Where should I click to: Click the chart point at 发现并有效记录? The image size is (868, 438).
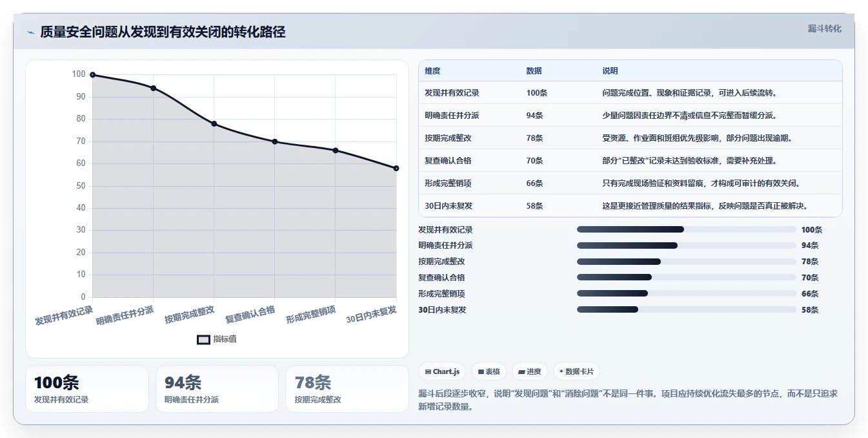tap(92, 75)
